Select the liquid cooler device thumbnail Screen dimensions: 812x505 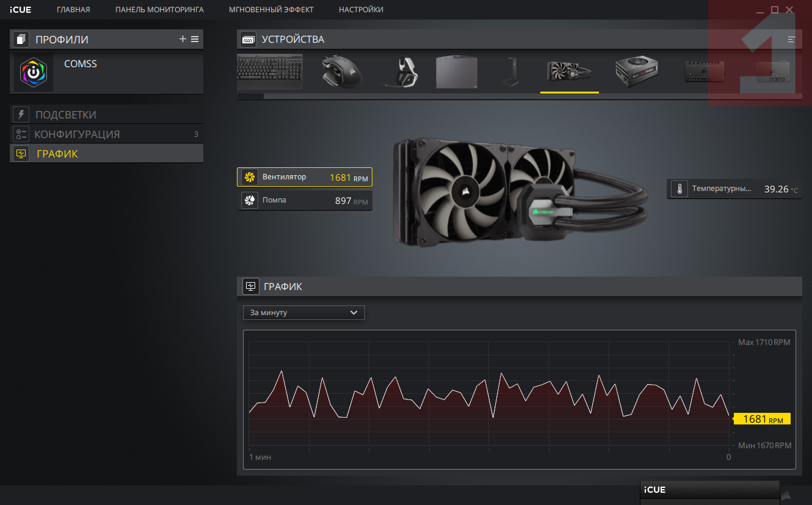tap(570, 72)
